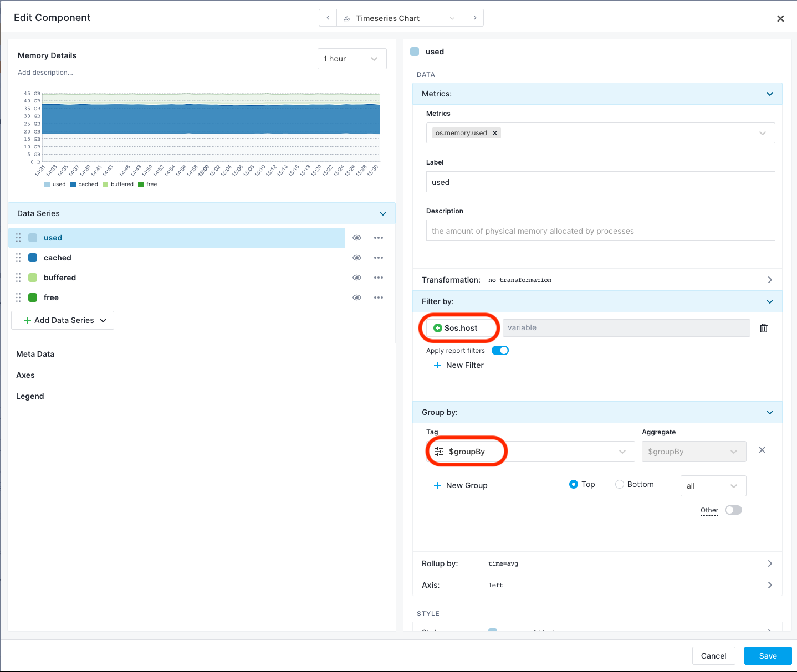Select the buffered data series row
The width and height of the screenshot is (797, 672).
coord(177,278)
